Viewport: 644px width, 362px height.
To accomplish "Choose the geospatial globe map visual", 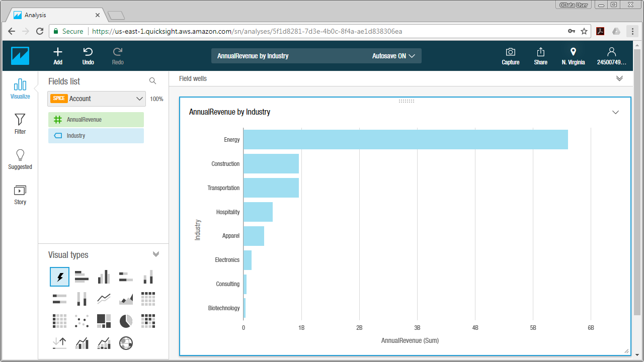I will point(126,343).
